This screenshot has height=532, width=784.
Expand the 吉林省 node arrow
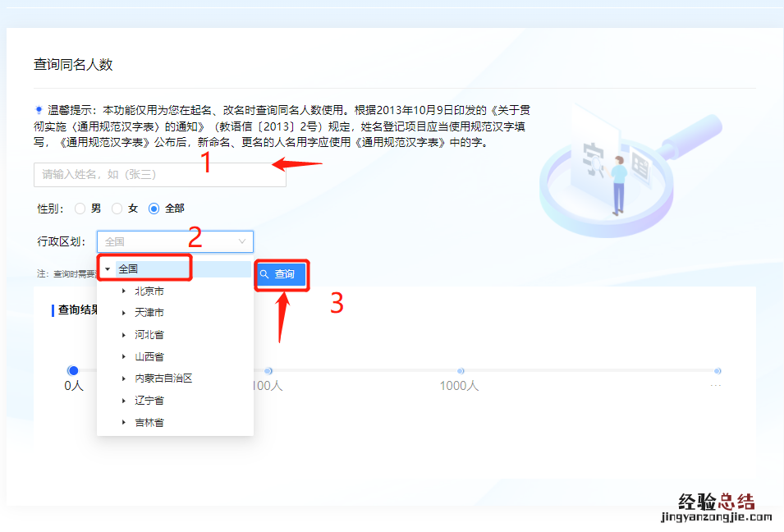coord(123,423)
